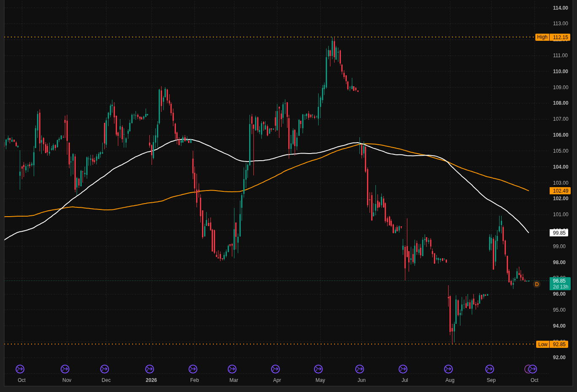Open the event marker above October 2025
Viewport: 577px width, 392px height.
point(20,369)
